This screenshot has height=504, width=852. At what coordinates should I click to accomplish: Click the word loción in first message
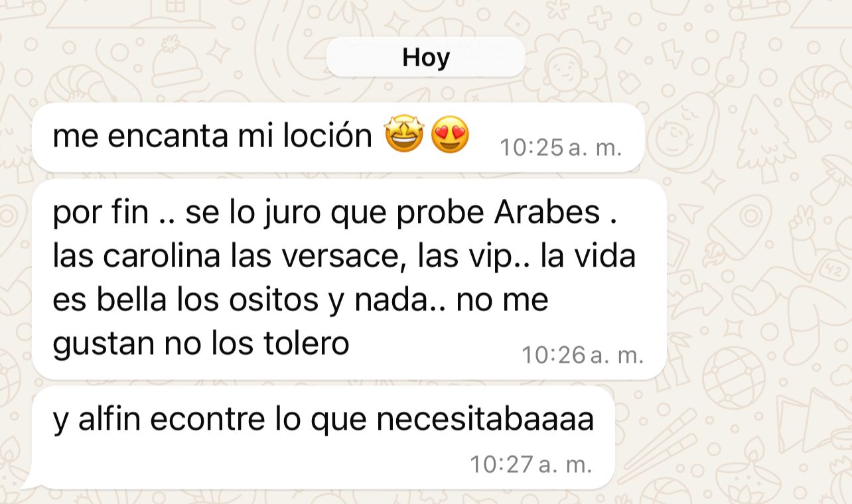click(x=327, y=135)
